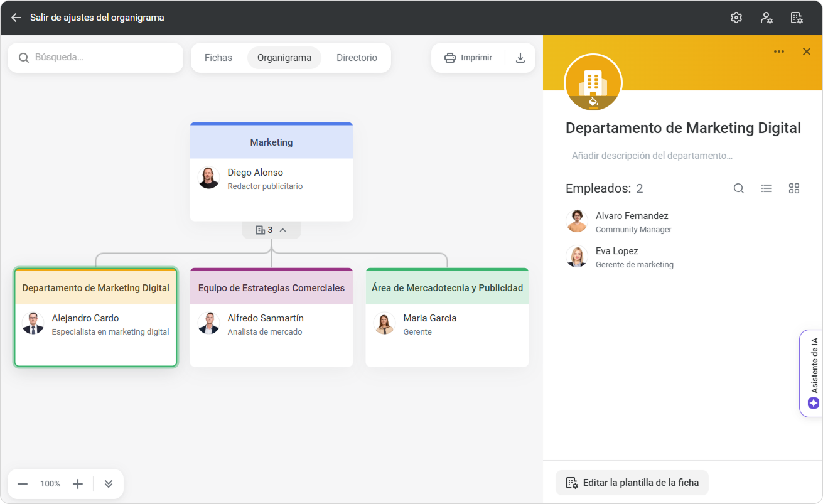This screenshot has width=823, height=504.
Task: Open organigram settings gear icon
Action: pyautogui.click(x=736, y=18)
